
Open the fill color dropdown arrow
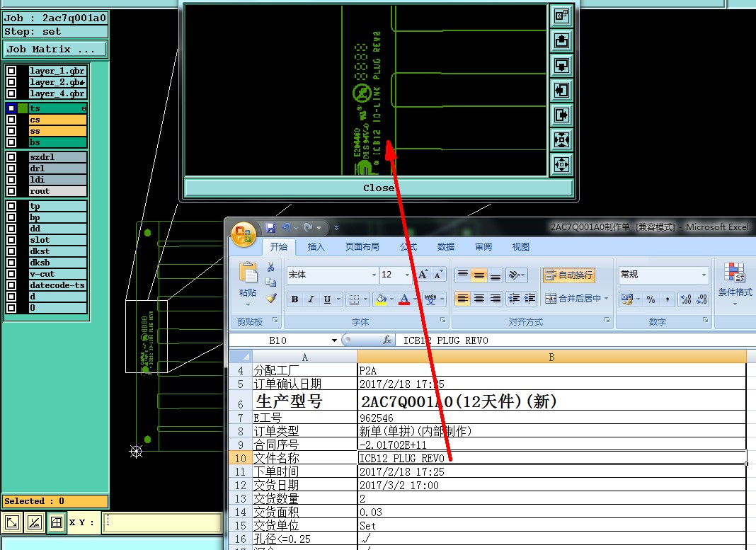tap(391, 299)
